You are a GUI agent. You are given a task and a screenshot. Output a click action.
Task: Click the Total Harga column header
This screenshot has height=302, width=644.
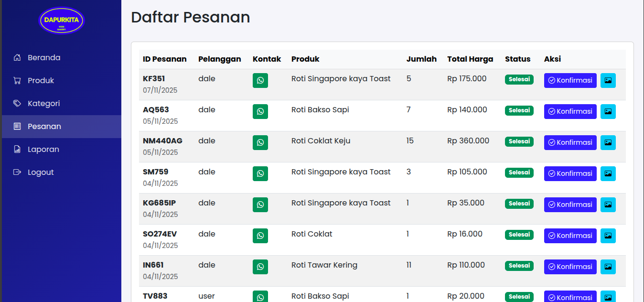(470, 59)
